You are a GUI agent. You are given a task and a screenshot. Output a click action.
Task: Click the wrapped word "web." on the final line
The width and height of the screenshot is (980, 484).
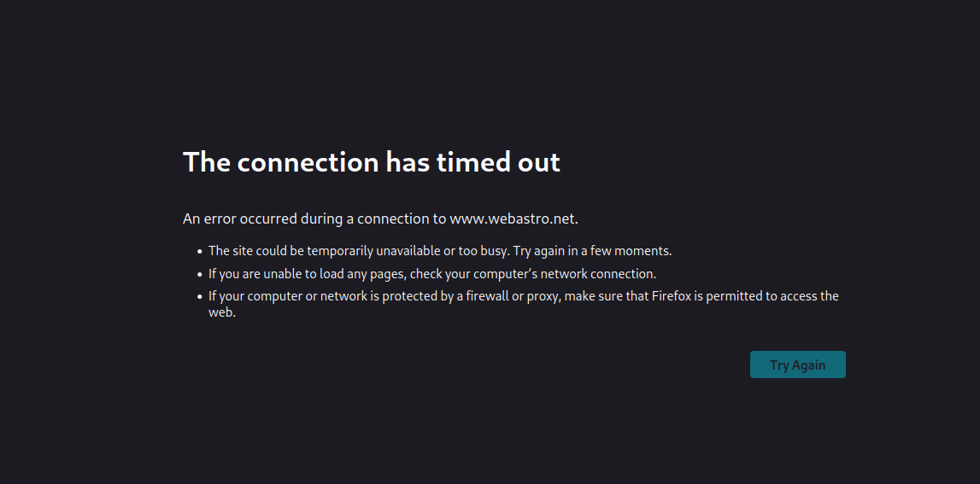point(221,312)
